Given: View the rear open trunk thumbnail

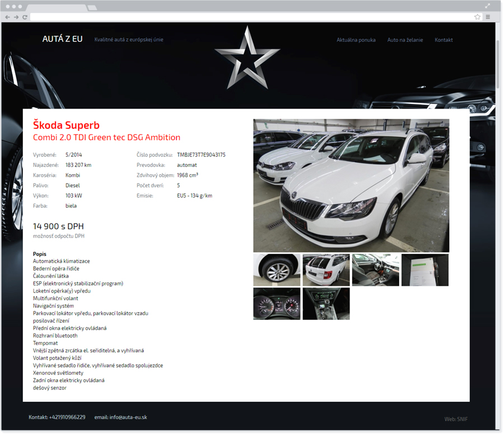Looking at the screenshot, I should tap(326, 270).
